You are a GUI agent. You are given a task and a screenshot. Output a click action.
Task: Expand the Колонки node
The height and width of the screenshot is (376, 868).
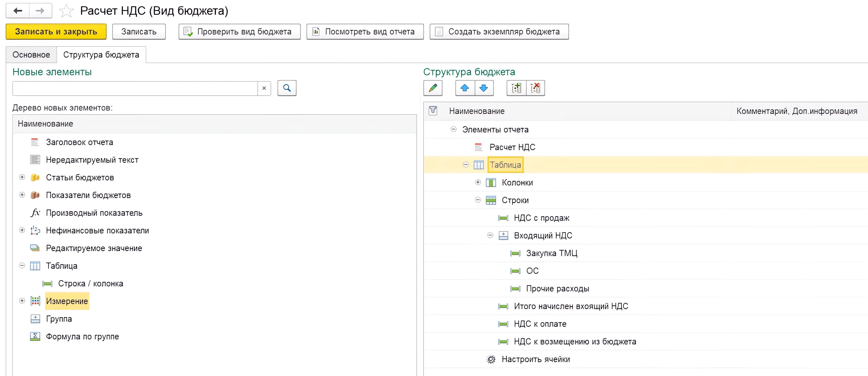[478, 182]
